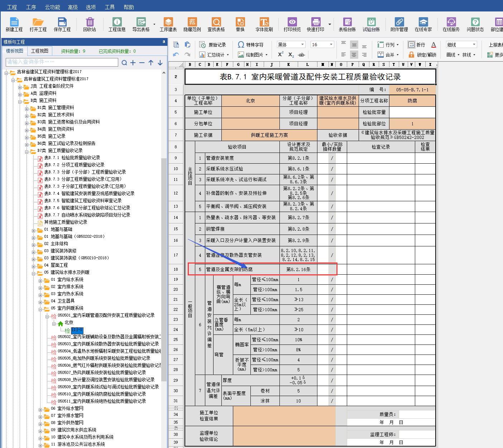503x448 pixels.
Task: Open the 试验台账 test ledger
Action: [x=372, y=24]
